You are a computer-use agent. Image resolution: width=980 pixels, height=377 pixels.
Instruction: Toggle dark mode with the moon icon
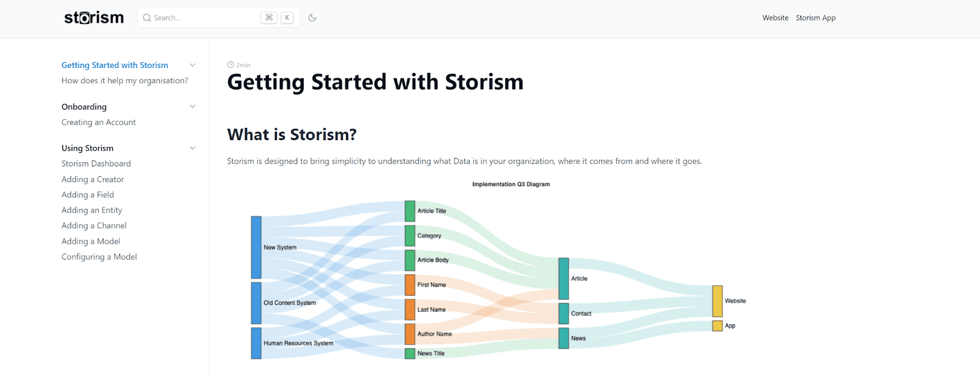tap(312, 18)
